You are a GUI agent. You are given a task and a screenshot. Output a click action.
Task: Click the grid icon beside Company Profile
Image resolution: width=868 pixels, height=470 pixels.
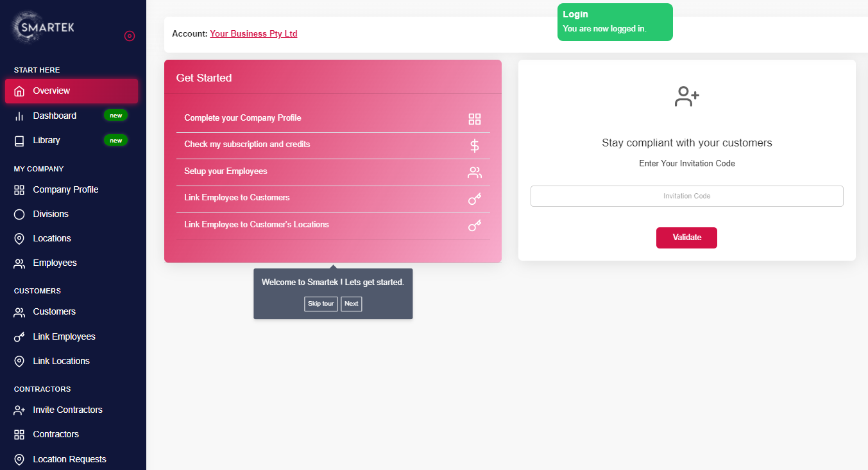pyautogui.click(x=474, y=119)
